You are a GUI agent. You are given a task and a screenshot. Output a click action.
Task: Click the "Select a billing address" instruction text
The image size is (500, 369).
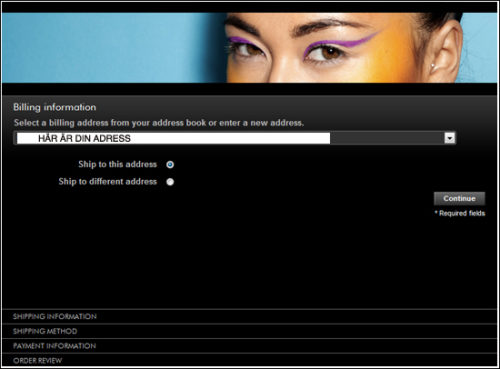click(159, 123)
